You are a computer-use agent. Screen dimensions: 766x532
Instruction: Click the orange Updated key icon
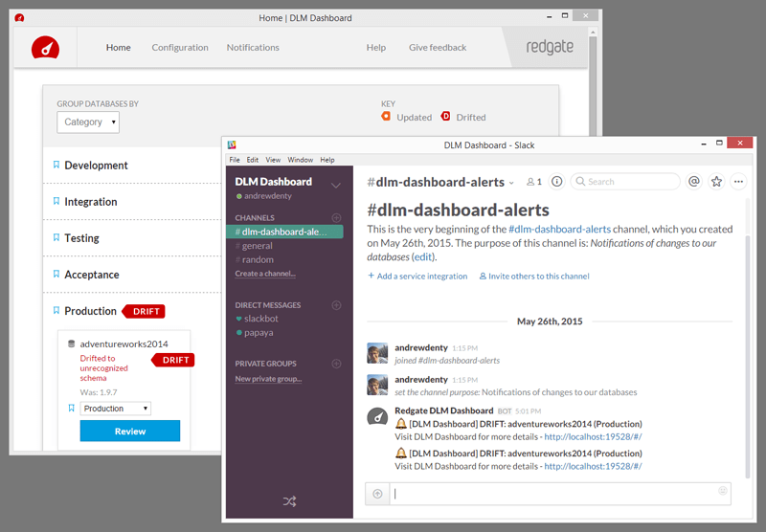(386, 116)
